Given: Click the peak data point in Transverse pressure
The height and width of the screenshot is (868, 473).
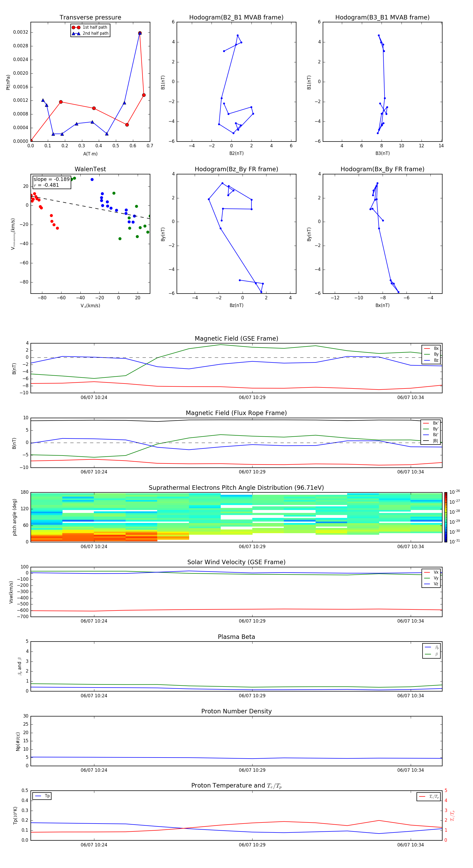Looking at the screenshot, I should [140, 33].
